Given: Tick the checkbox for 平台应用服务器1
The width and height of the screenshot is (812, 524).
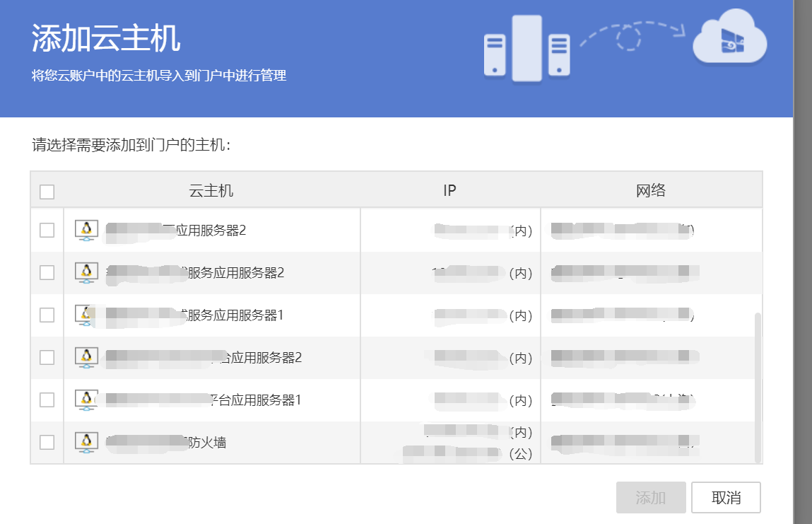Looking at the screenshot, I should pos(47,400).
